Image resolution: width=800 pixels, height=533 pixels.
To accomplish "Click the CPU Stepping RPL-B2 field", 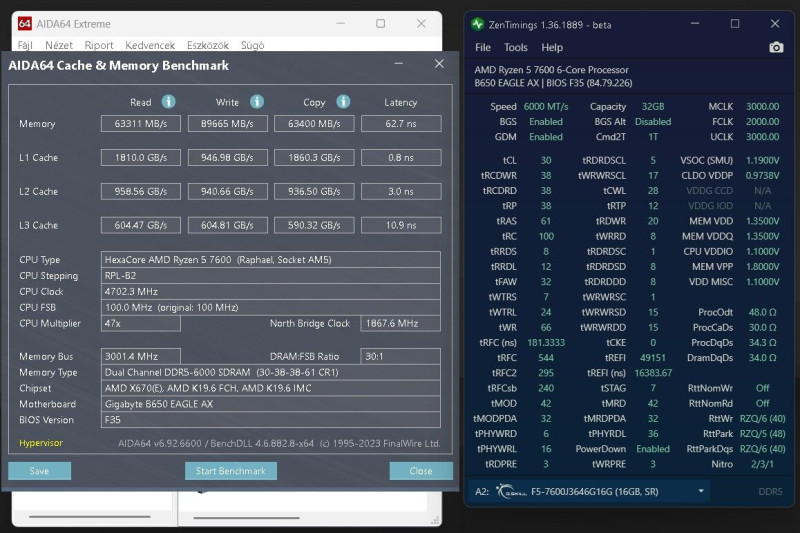I will tap(271, 275).
